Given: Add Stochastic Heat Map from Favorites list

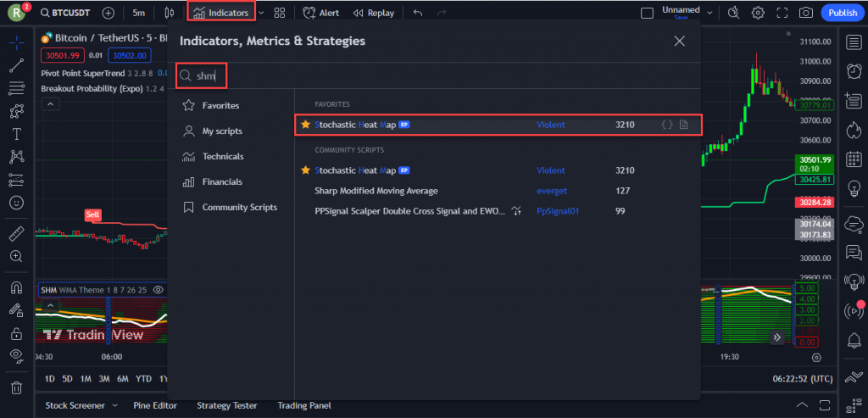Looking at the screenshot, I should pos(498,125).
